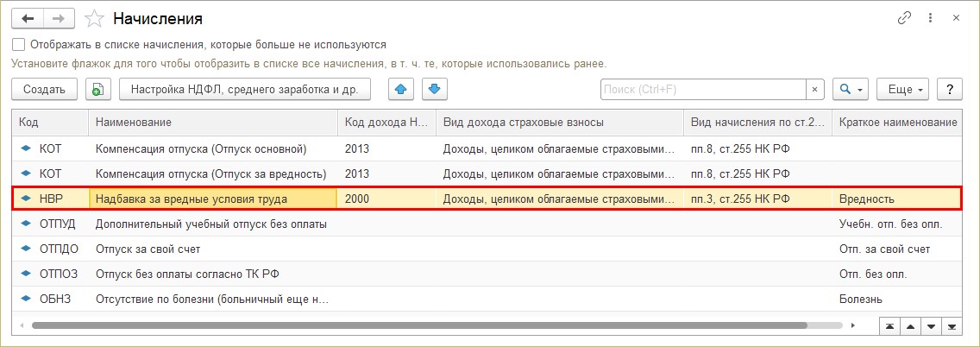Click the horizontal scrollbar thumb
Image resolution: width=980 pixels, height=347 pixels.
(419, 325)
